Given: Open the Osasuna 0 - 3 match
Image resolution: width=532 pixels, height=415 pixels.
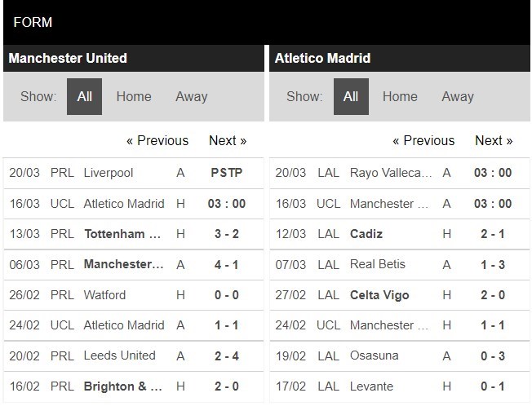Looking at the screenshot, I should 400,356.
